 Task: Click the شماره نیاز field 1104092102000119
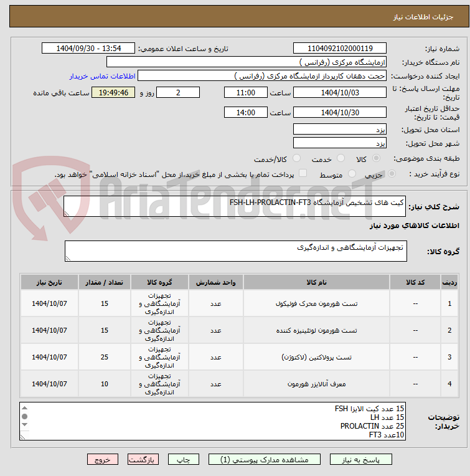[x=340, y=48]
